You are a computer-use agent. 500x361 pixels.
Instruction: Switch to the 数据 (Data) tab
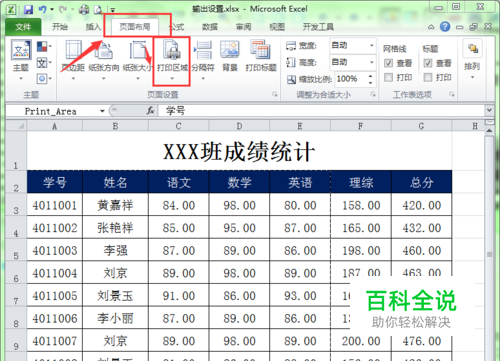click(x=210, y=27)
